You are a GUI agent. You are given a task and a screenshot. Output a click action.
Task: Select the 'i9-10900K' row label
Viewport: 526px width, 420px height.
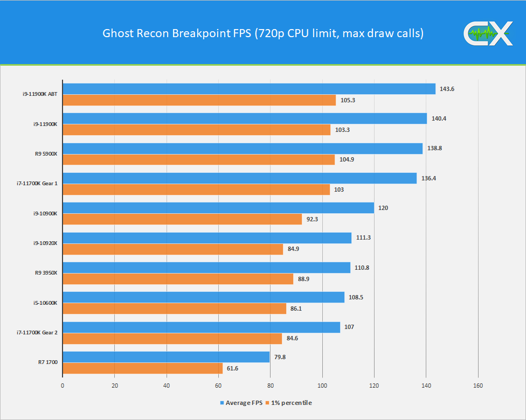[x=45, y=214]
